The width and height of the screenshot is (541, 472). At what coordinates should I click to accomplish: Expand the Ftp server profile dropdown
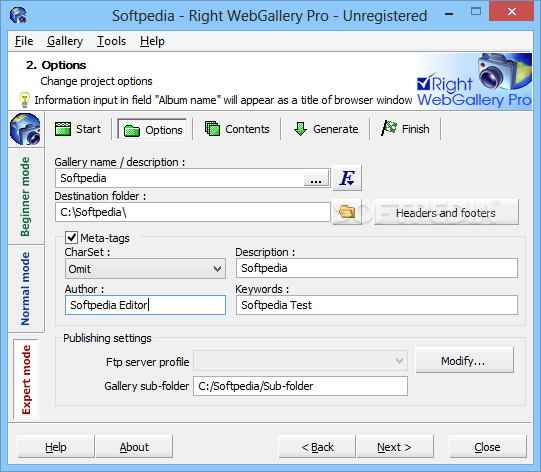[x=300, y=361]
